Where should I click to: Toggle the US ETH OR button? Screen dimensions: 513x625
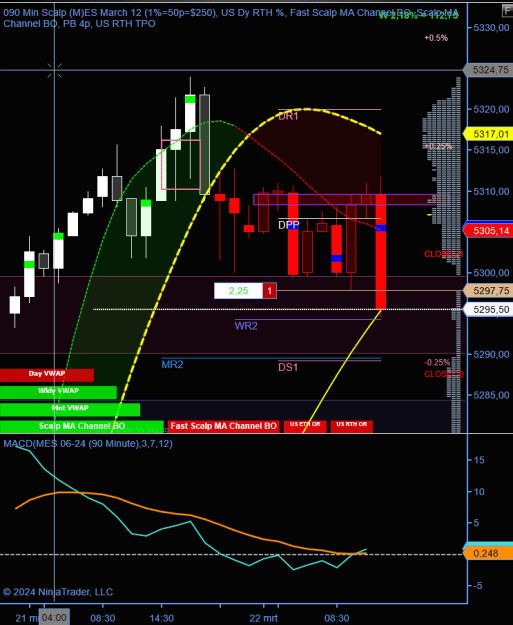pos(305,426)
